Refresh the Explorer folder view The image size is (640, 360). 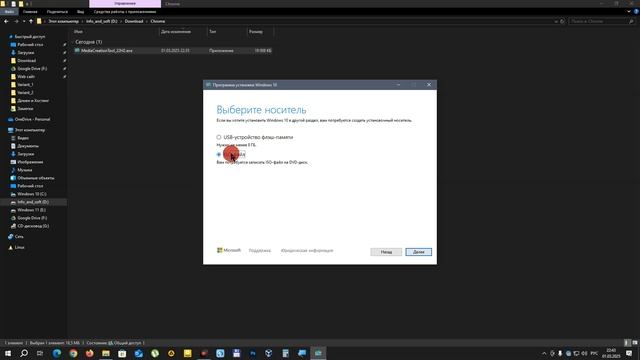click(x=562, y=21)
